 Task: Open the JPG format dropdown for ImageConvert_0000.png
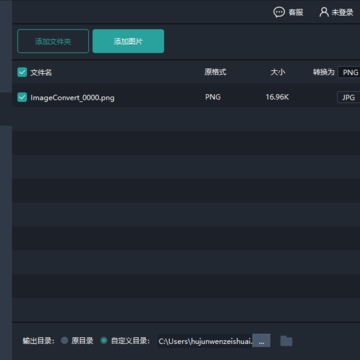(x=349, y=97)
